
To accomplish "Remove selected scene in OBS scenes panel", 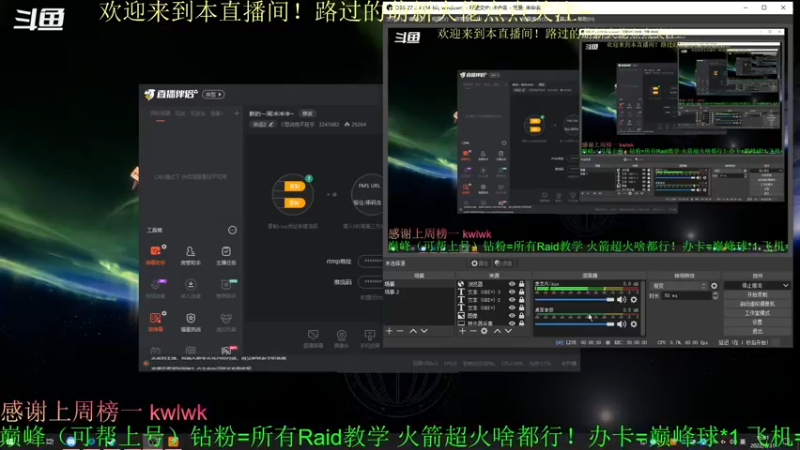I will 401,331.
